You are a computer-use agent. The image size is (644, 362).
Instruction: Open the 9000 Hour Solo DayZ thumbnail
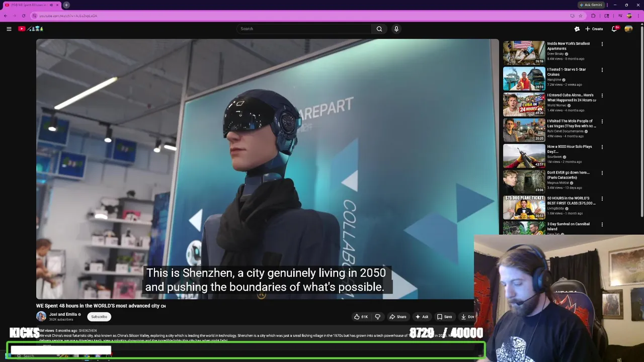click(524, 156)
